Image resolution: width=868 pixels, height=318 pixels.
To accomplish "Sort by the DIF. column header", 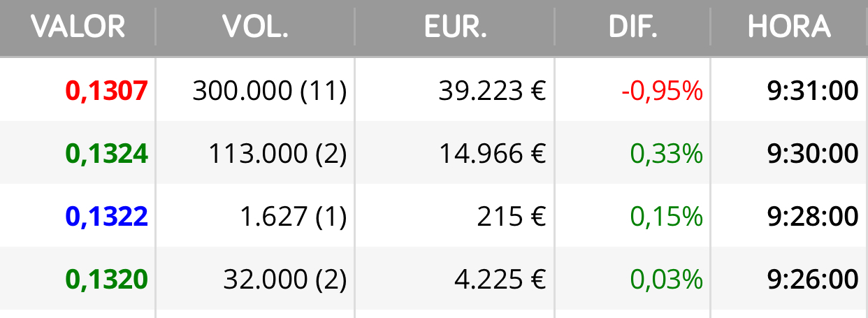I will click(x=632, y=27).
